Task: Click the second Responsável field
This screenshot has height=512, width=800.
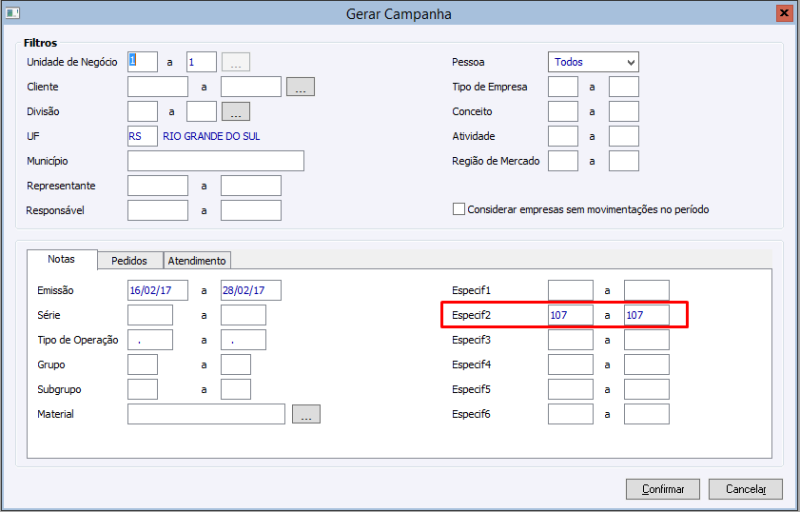Action: click(251, 211)
